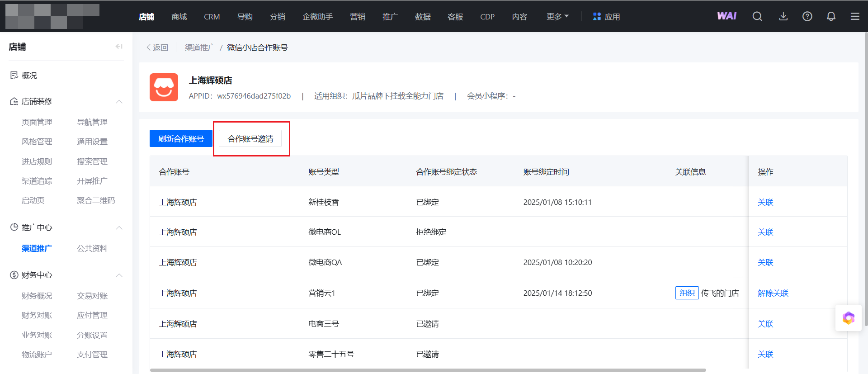Open the 应用 apps grid
This screenshot has height=374, width=868.
(606, 17)
